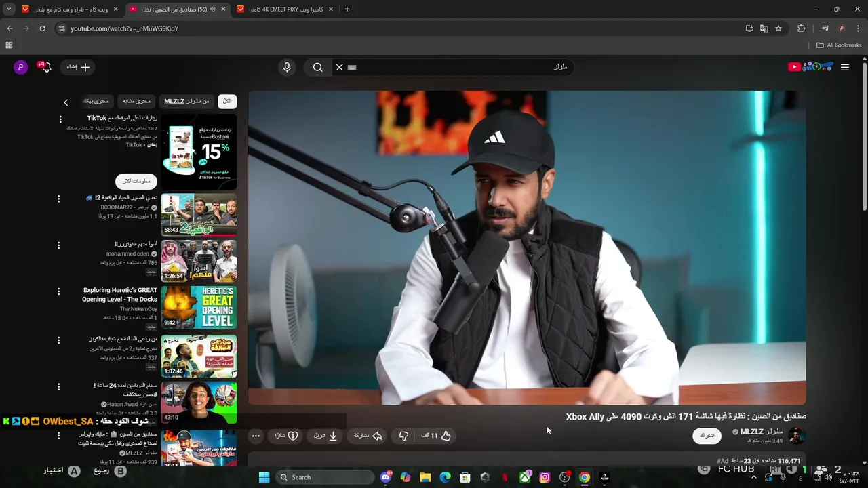This screenshot has width=868, height=488.
Task: Open the purple account avatar menu
Action: click(x=20, y=67)
